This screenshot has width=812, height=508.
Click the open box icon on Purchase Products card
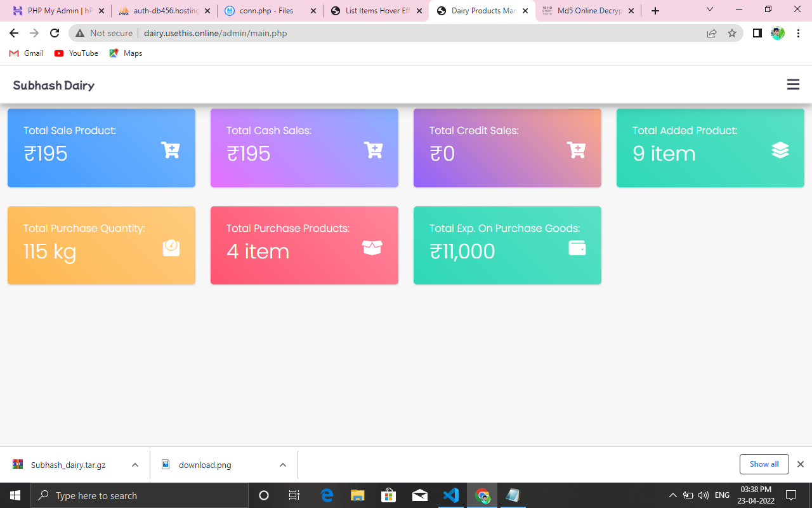(372, 248)
